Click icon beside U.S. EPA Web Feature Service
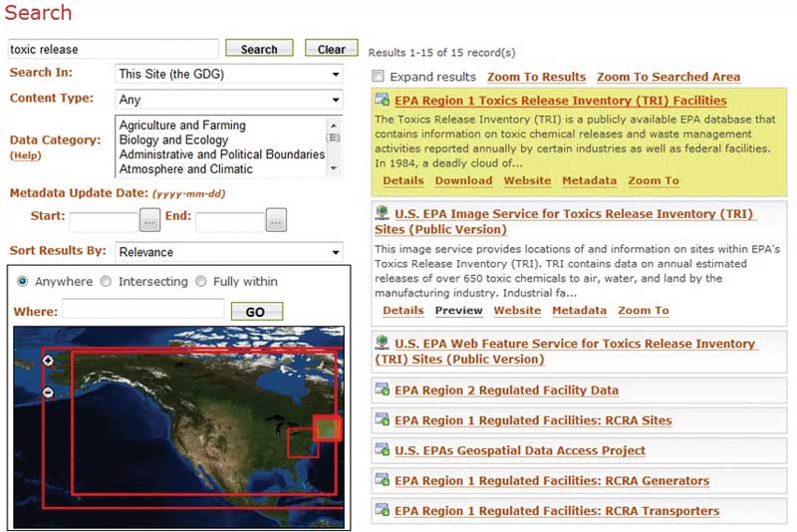The height and width of the screenshot is (532, 797). coord(383,342)
